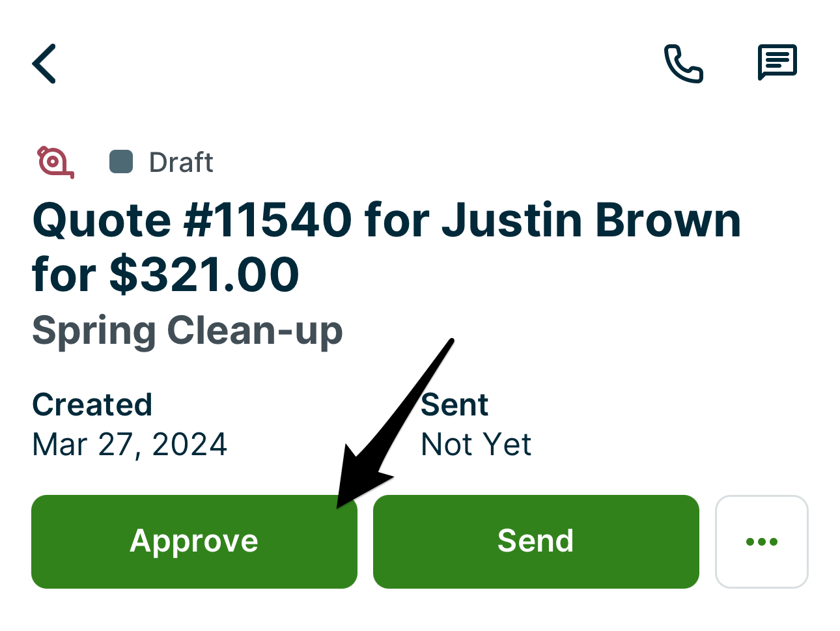Select the Mar 27, 2024 created date
This screenshot has height=631, width=840.
(x=130, y=445)
